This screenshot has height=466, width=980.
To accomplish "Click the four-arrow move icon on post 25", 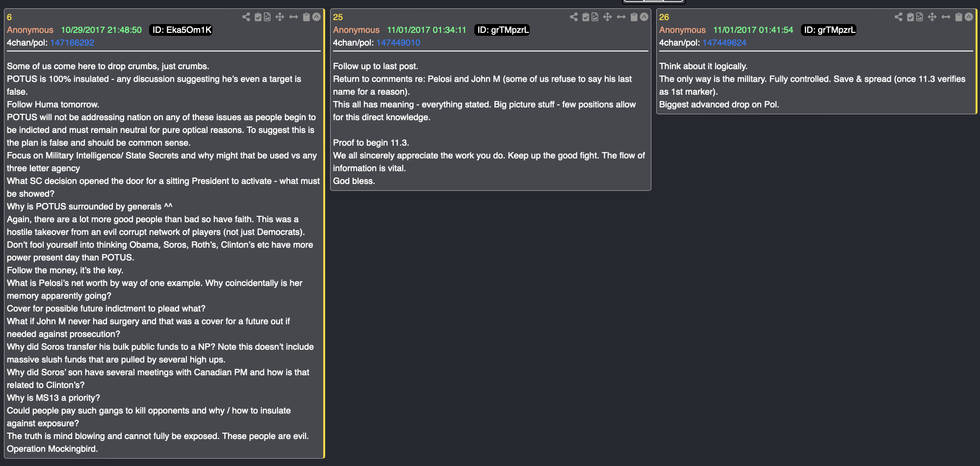I will (608, 17).
